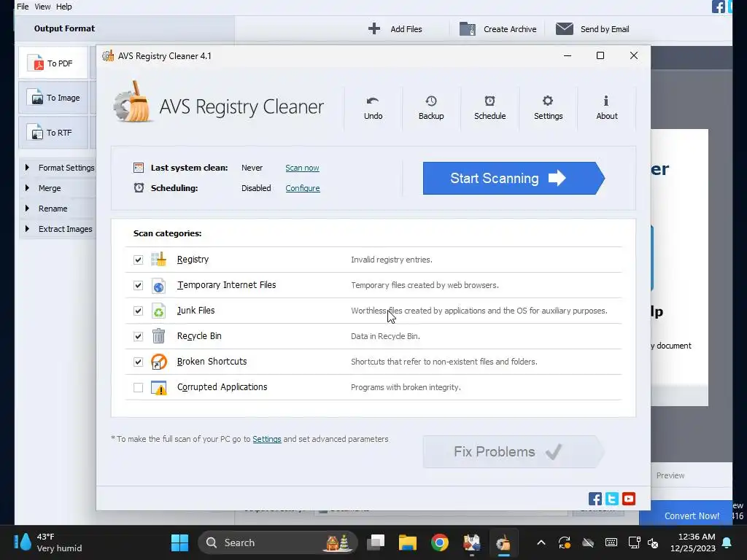Click the touch keyboard tray icon
747x560 pixels.
coord(611,542)
